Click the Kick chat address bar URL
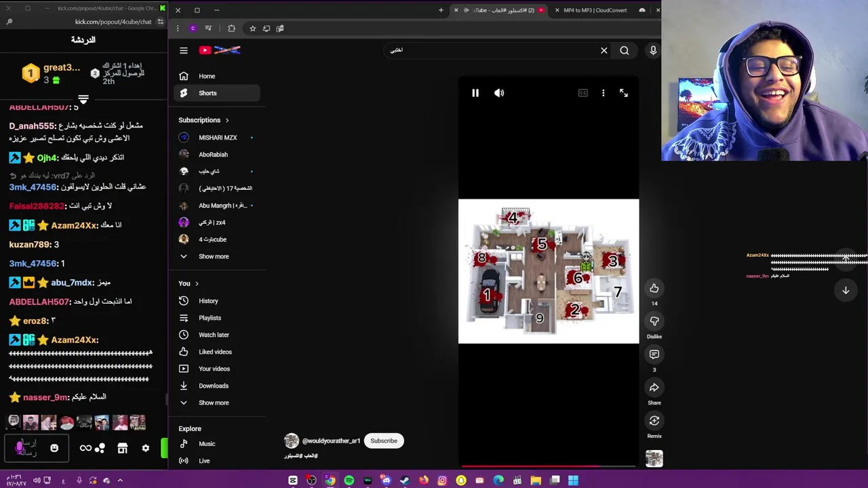Screen dimensions: 868x488 (x=113, y=22)
